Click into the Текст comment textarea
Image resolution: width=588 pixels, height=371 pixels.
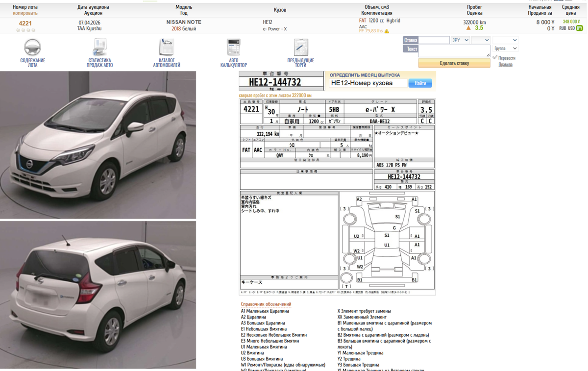[x=454, y=51]
